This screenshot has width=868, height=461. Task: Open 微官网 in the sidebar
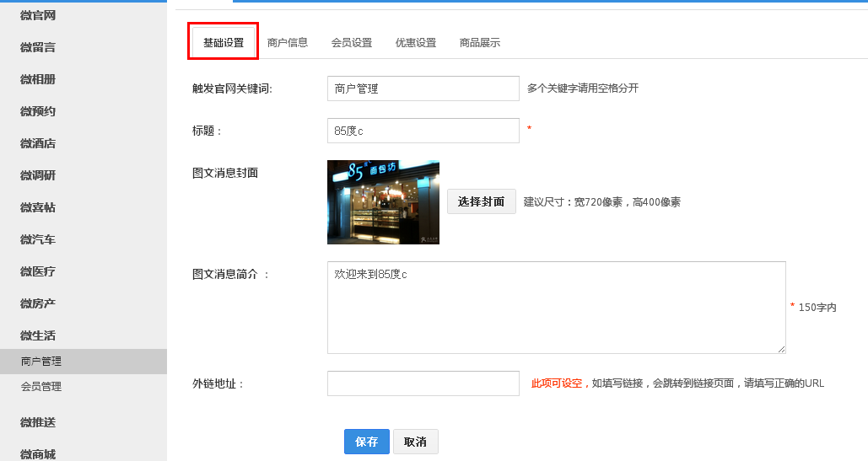click(38, 15)
